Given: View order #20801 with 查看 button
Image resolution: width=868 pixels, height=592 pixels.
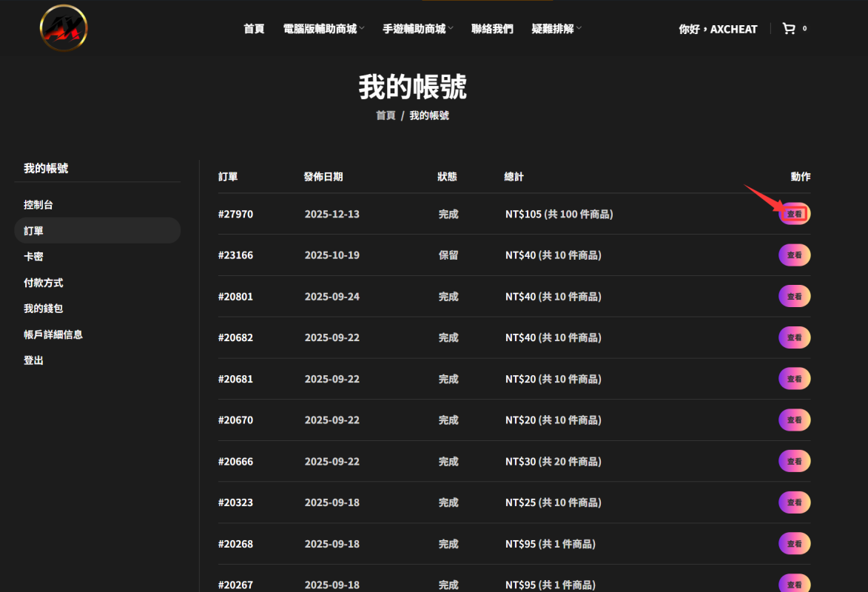Looking at the screenshot, I should click(x=795, y=296).
